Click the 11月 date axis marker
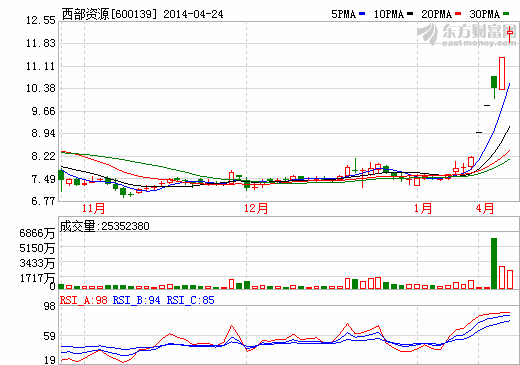 click(x=93, y=209)
